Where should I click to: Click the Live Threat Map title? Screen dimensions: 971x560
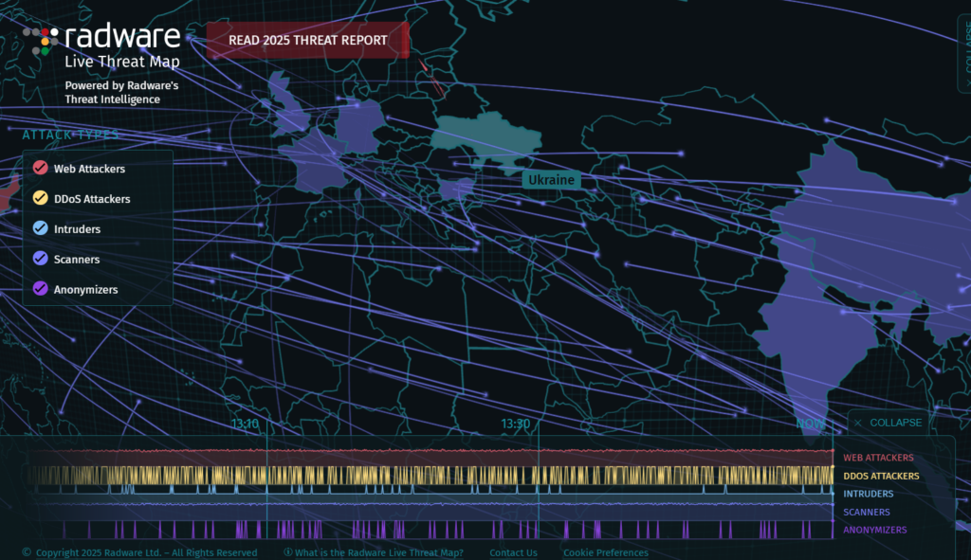pos(122,62)
